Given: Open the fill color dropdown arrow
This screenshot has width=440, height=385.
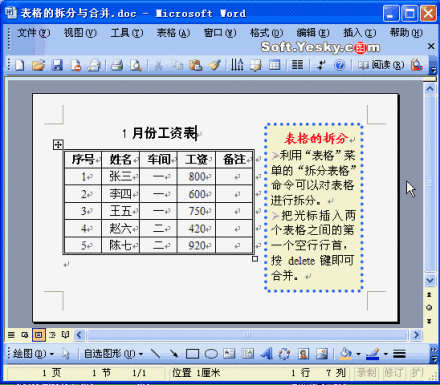Looking at the screenshot, I should point(358,354).
